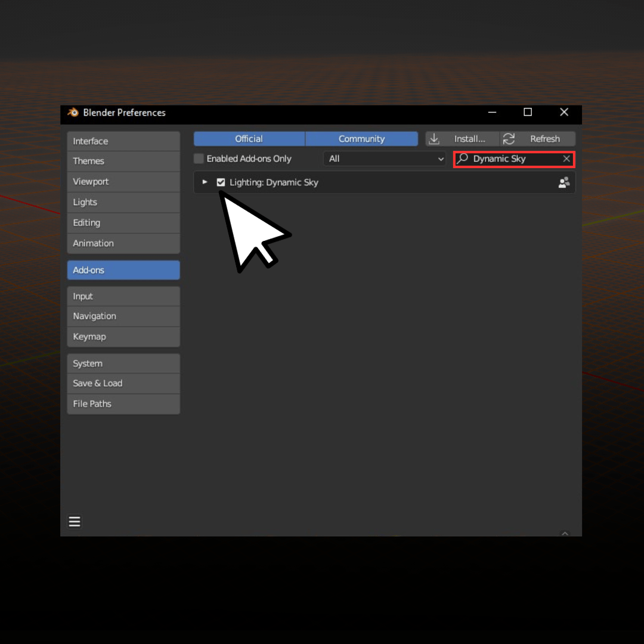
Task: Maximize the Blender Preferences window
Action: pos(528,112)
